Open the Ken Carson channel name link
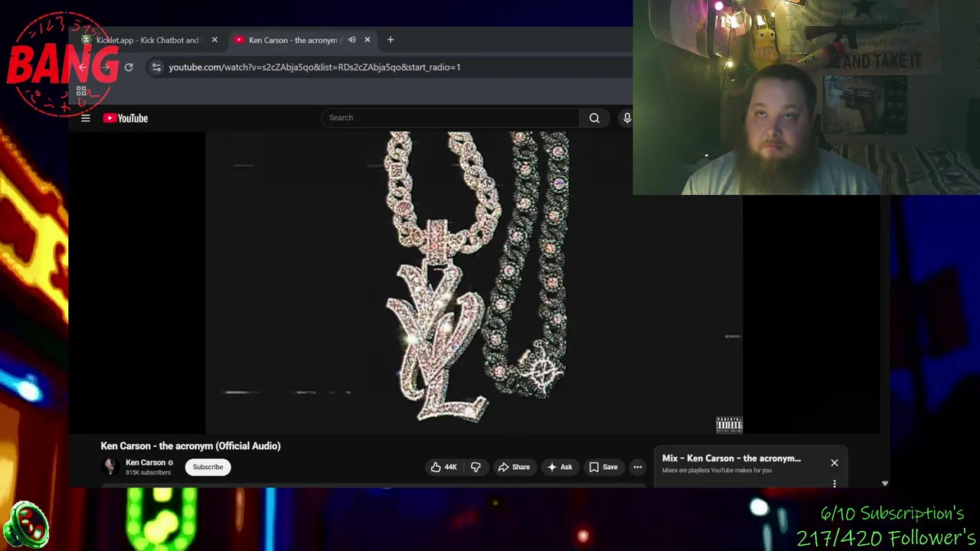This screenshot has height=551, width=980. coord(145,462)
